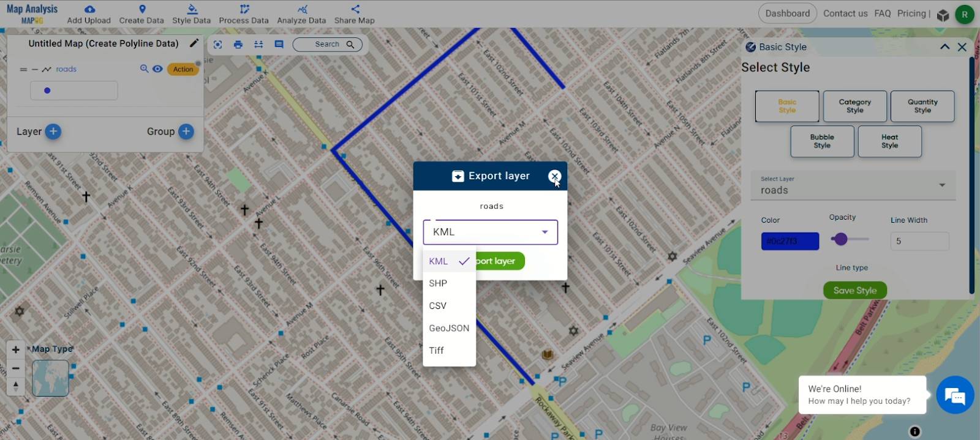The width and height of the screenshot is (980, 440).
Task: Open Analyze Data chart icon
Action: (302, 9)
